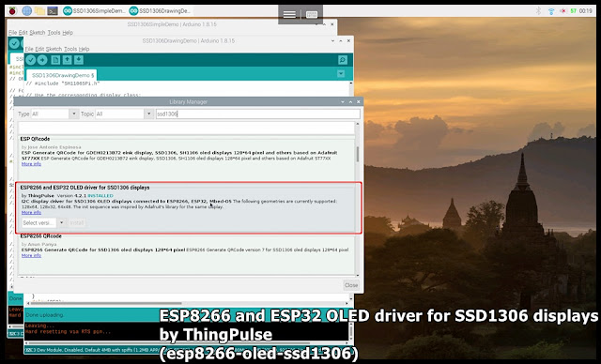Open the Serial Monitor in DrawingDemo window
The height and width of the screenshot is (364, 601).
tap(343, 60)
